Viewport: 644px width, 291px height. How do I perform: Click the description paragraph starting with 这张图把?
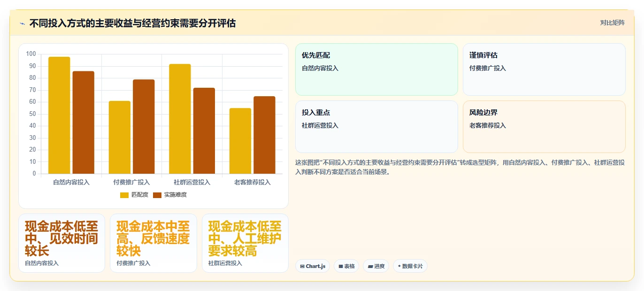click(x=460, y=167)
